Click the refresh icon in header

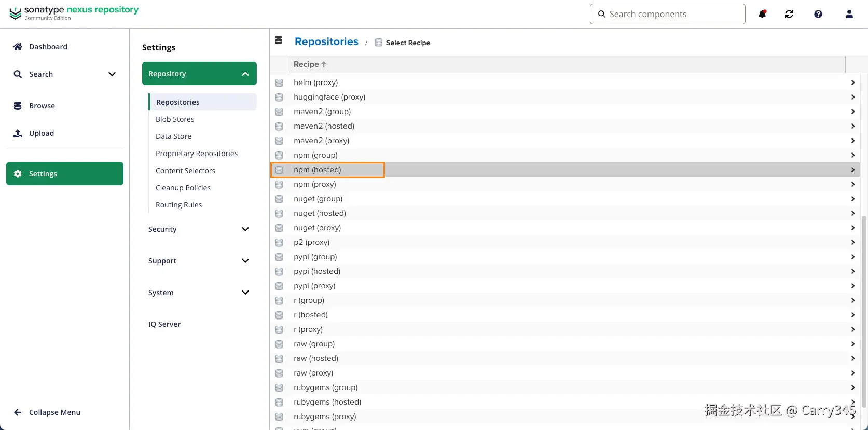(789, 14)
